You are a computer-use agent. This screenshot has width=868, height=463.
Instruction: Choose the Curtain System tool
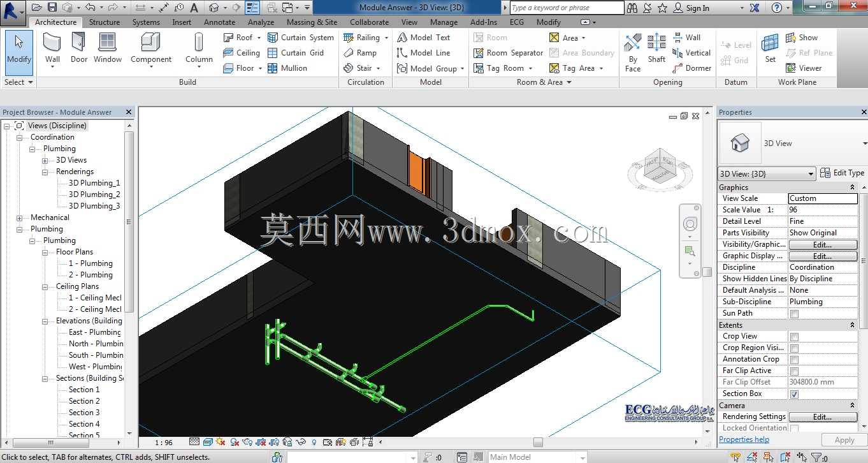(301, 38)
